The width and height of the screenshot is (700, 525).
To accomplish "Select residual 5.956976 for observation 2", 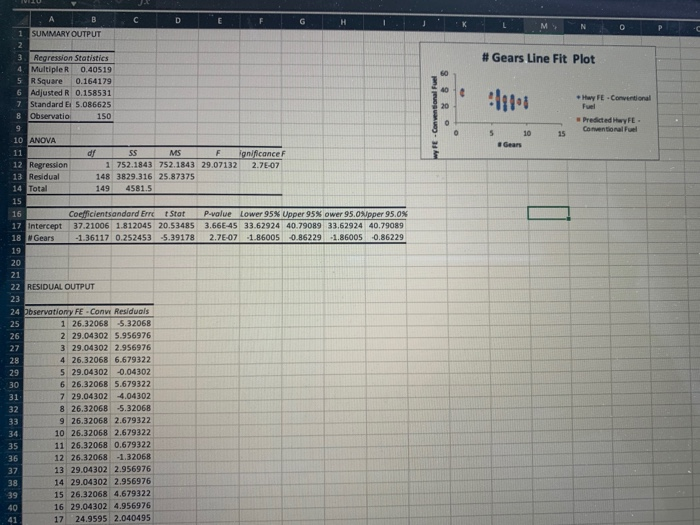I will coord(132,336).
